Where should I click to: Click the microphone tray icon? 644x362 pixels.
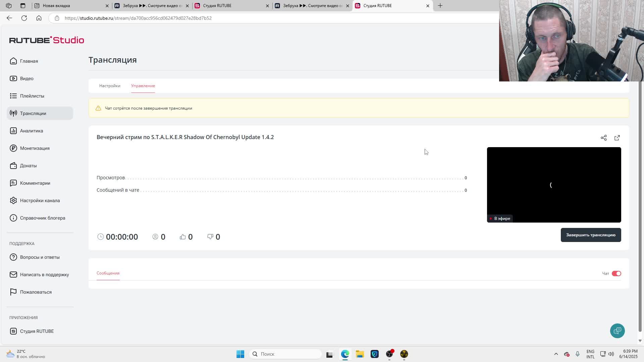578,354
